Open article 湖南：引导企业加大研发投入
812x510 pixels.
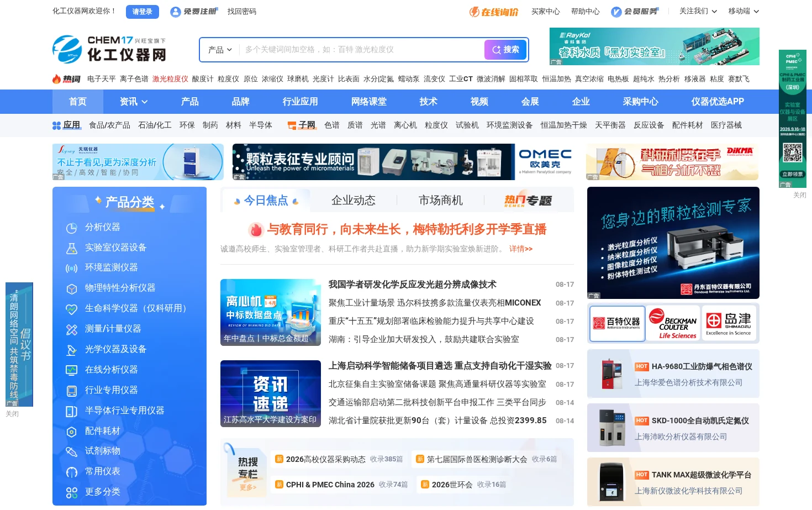424,339
